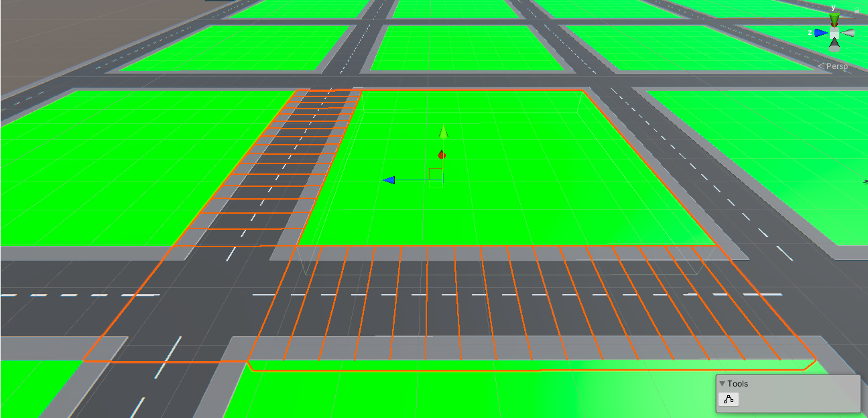Click Persp to toggle orthographic projection
Viewport: 868px width, 418px height.
835,66
